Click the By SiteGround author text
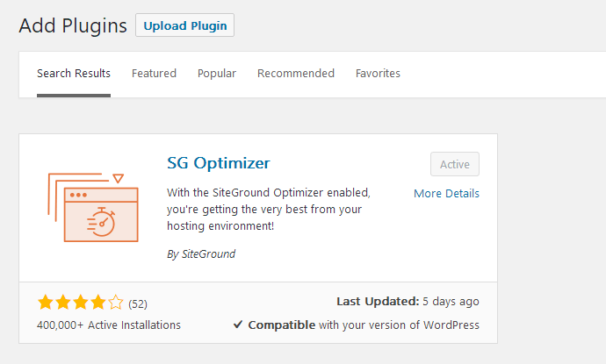606x364 pixels. 201,254
